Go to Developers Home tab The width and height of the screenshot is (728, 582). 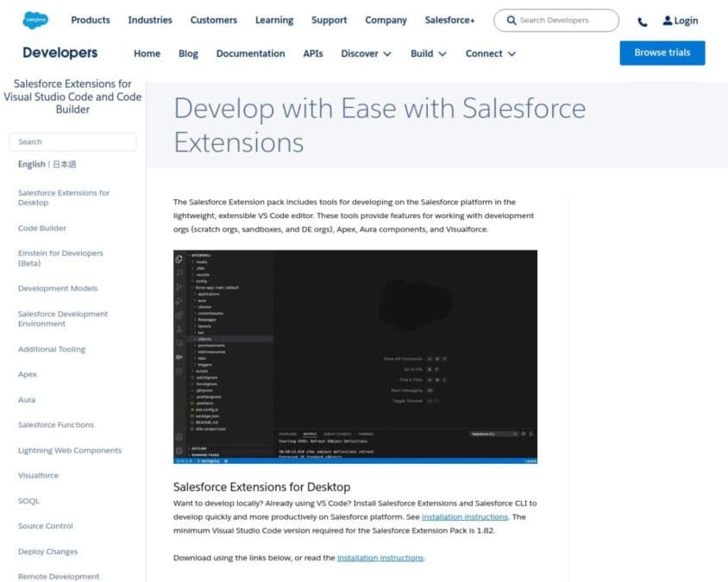coord(147,53)
